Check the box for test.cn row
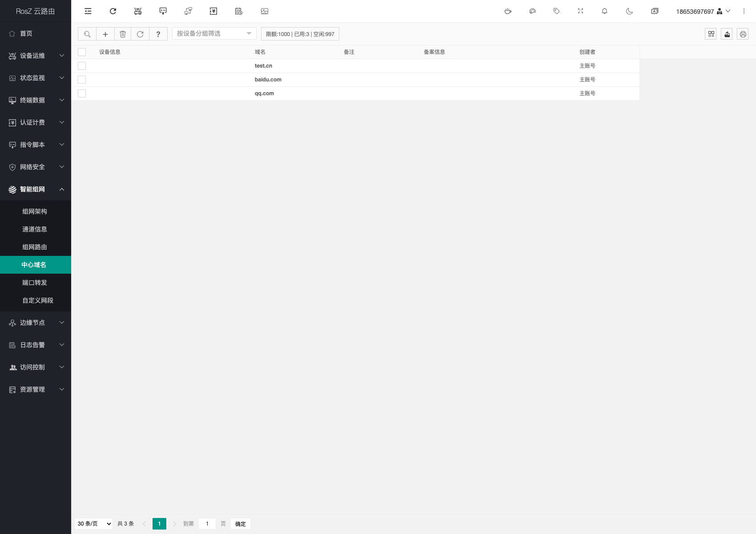This screenshot has width=756, height=534. pyautogui.click(x=82, y=66)
